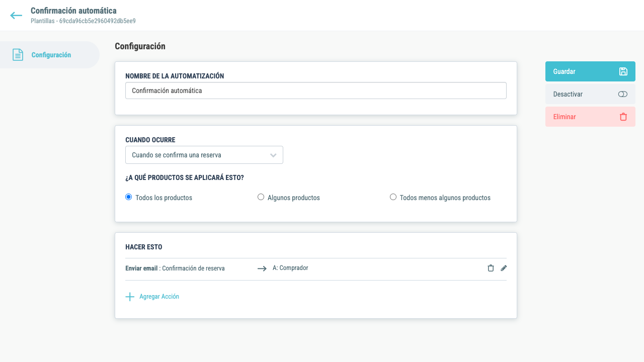Delete the Enviar email action via trash icon
The width and height of the screenshot is (644, 362).
[x=491, y=268]
